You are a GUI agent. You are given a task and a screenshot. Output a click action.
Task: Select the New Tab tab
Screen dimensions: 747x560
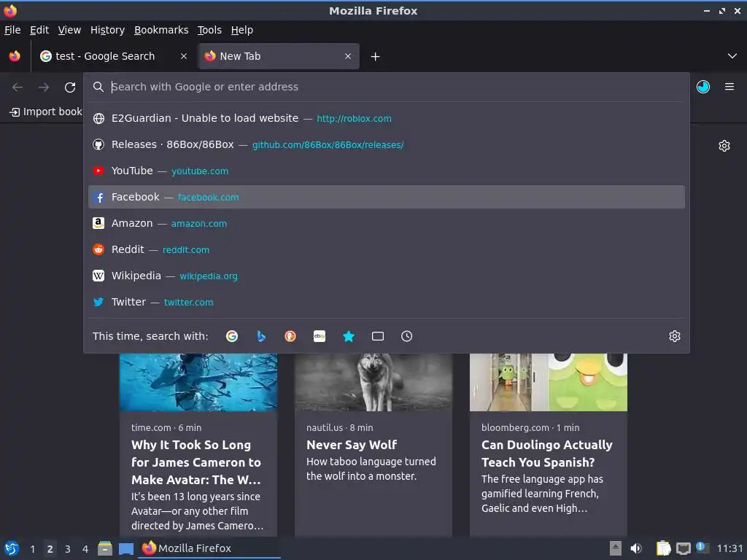[279, 56]
